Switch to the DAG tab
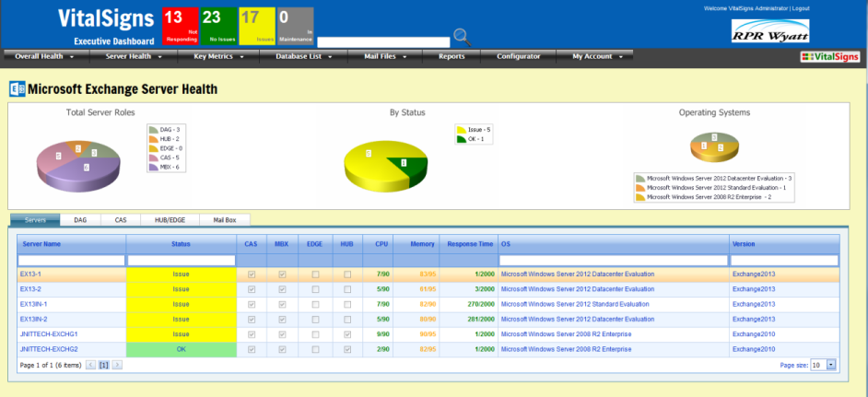The image size is (868, 397). point(81,220)
